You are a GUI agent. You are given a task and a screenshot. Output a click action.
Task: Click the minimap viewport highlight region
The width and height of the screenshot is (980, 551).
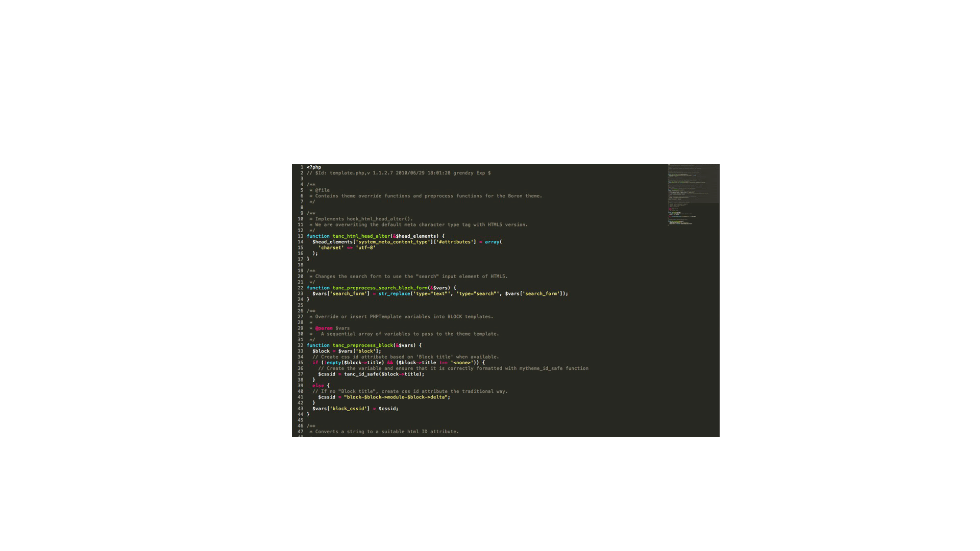click(693, 184)
